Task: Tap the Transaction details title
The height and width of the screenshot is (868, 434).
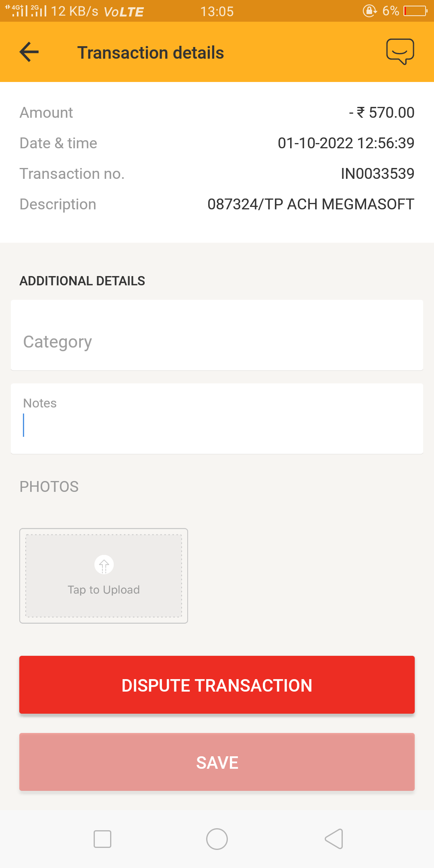Action: tap(151, 53)
